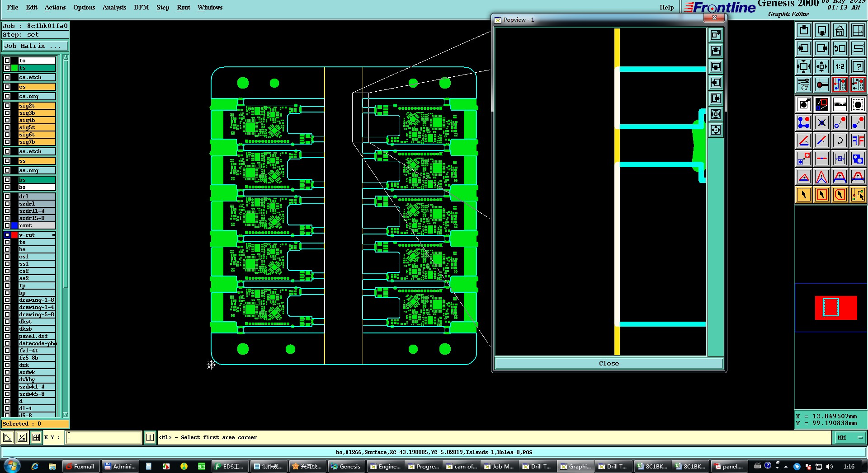The width and height of the screenshot is (868, 473).
Task: Toggle the checkbox for layer cs.etch
Action: tap(7, 77)
